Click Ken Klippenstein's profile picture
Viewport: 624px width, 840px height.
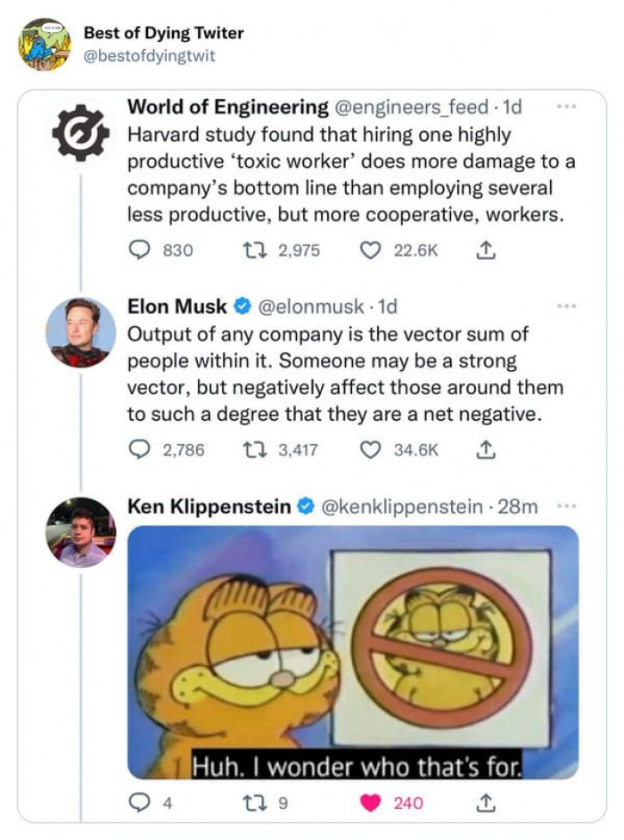pyautogui.click(x=81, y=532)
